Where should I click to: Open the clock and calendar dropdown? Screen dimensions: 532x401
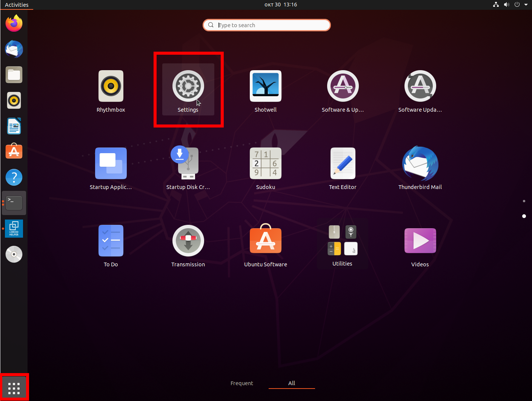click(280, 5)
